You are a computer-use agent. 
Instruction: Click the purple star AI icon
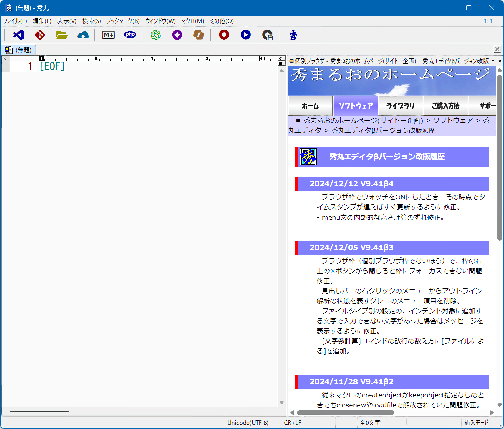pos(177,35)
